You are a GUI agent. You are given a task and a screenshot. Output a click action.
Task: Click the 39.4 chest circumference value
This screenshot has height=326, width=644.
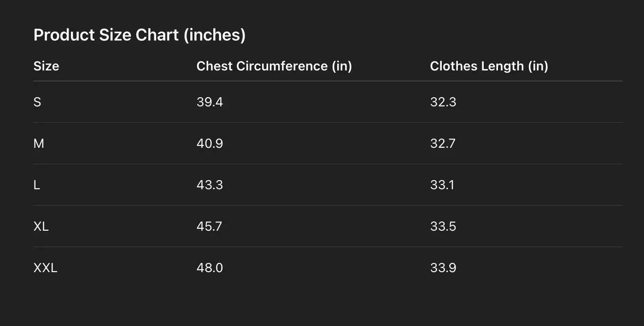tap(210, 102)
